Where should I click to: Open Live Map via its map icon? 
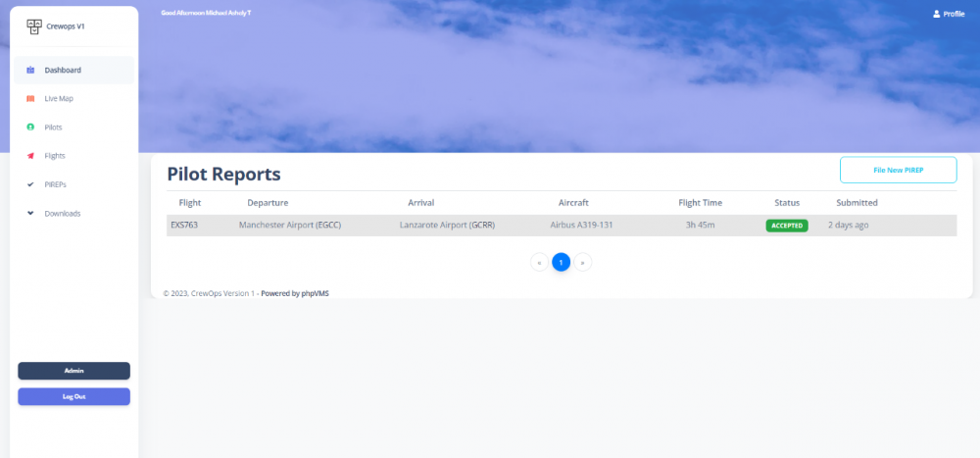coord(30,99)
